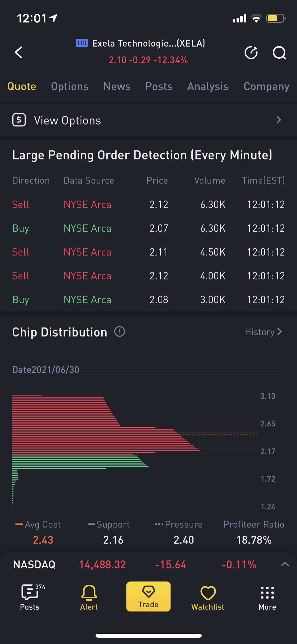297x644 pixels.
Task: Switch to the Options tab
Action: tap(70, 86)
